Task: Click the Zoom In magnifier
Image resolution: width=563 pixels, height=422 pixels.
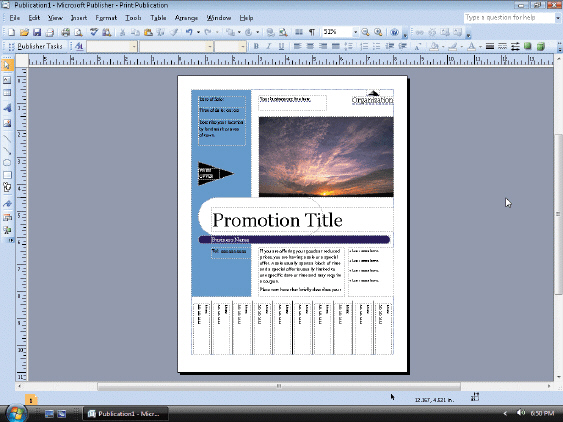Action: (378, 32)
